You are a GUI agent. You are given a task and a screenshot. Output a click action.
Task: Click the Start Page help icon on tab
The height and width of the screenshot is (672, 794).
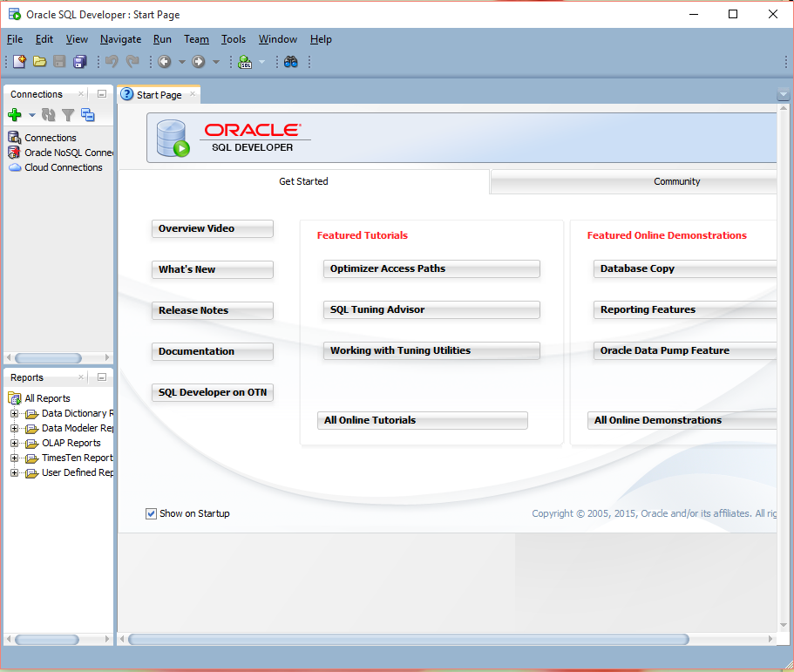tap(127, 94)
